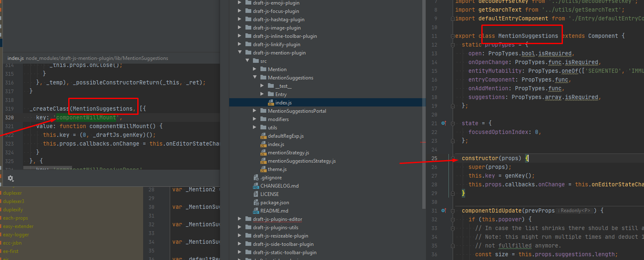Screen dimensions: 644x260
Task: Expand the draft-js-plugins-editor folder
Action: point(240,219)
